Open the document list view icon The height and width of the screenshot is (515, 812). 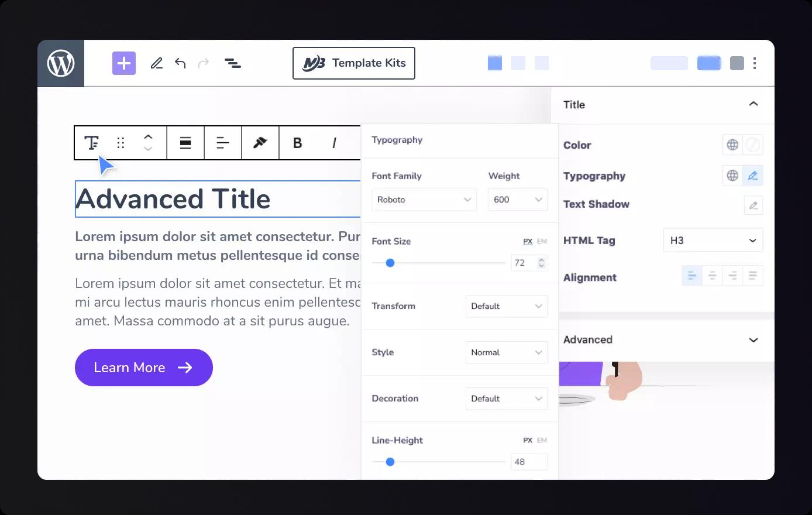[233, 63]
